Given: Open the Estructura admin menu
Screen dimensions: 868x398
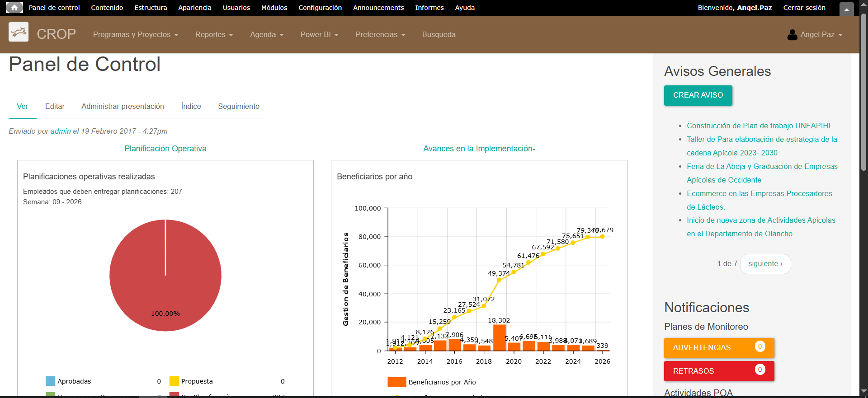Looking at the screenshot, I should [x=151, y=8].
